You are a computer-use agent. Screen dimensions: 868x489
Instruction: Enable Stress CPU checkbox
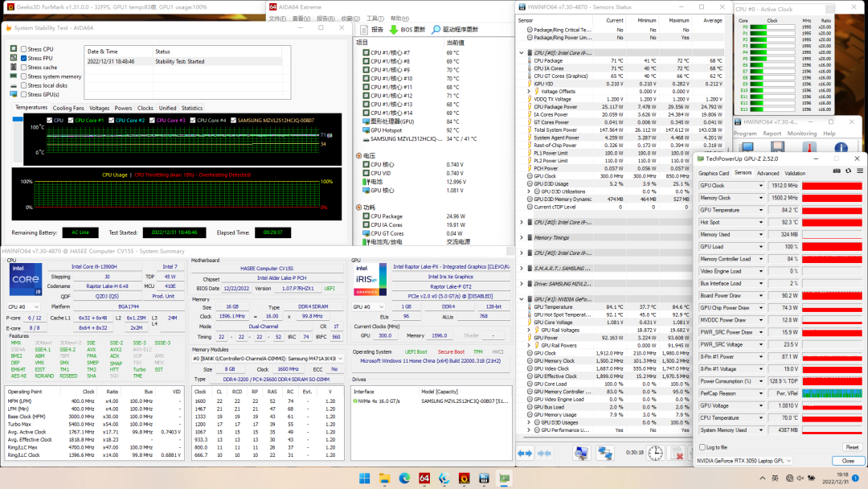(24, 49)
